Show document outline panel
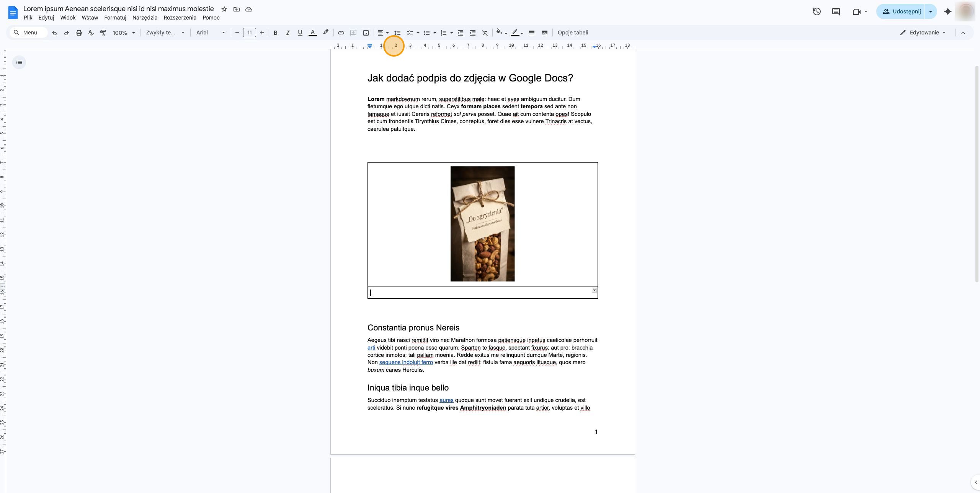The image size is (980, 493). pyautogui.click(x=20, y=62)
